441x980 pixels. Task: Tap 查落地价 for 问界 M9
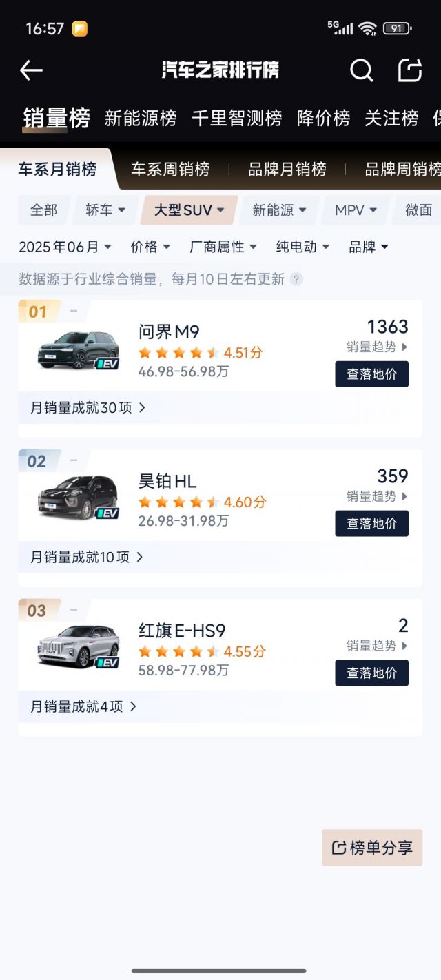tap(372, 374)
